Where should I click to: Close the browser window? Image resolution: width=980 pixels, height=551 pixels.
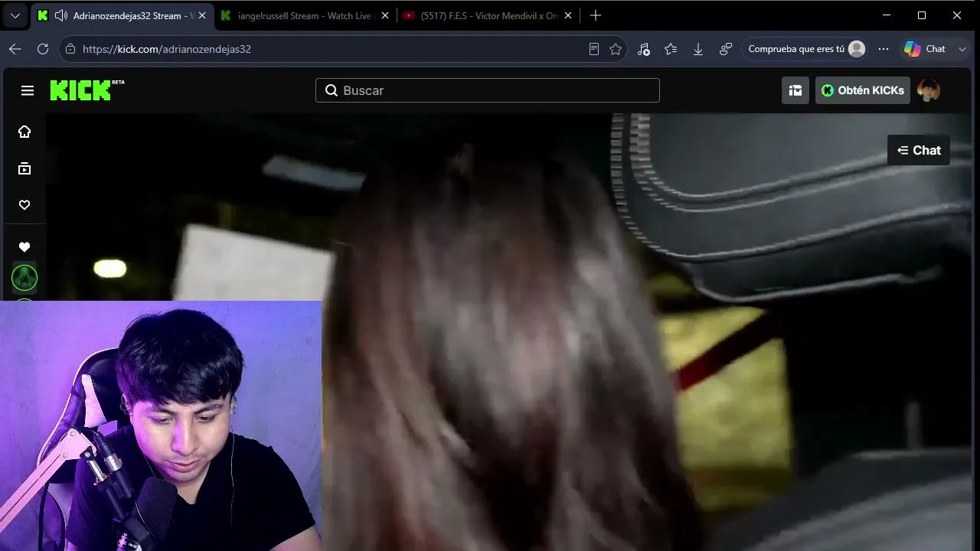[x=957, y=15]
